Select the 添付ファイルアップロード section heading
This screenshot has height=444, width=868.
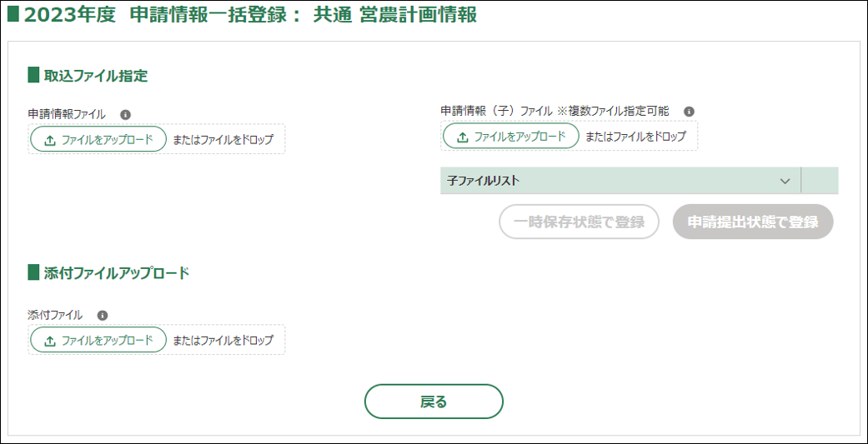pyautogui.click(x=117, y=272)
